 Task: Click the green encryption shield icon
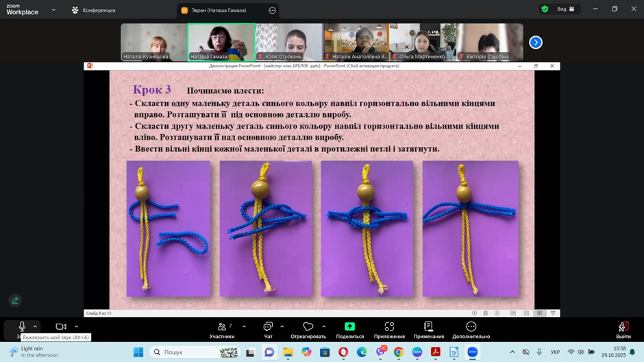coord(545,10)
